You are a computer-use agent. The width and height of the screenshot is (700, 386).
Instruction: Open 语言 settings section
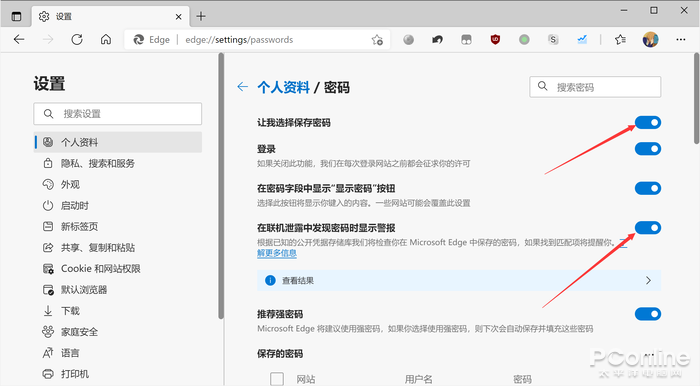pyautogui.click(x=61, y=353)
